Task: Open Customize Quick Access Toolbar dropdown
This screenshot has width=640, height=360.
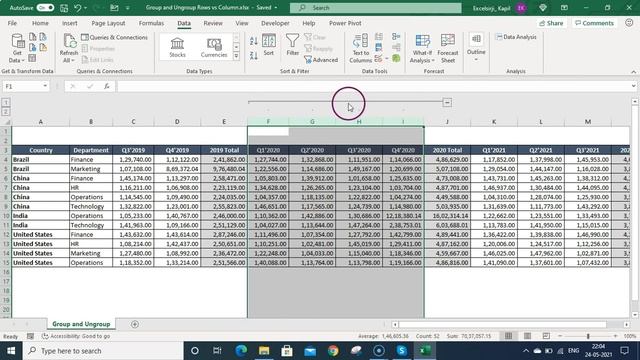Action: [x=128, y=8]
